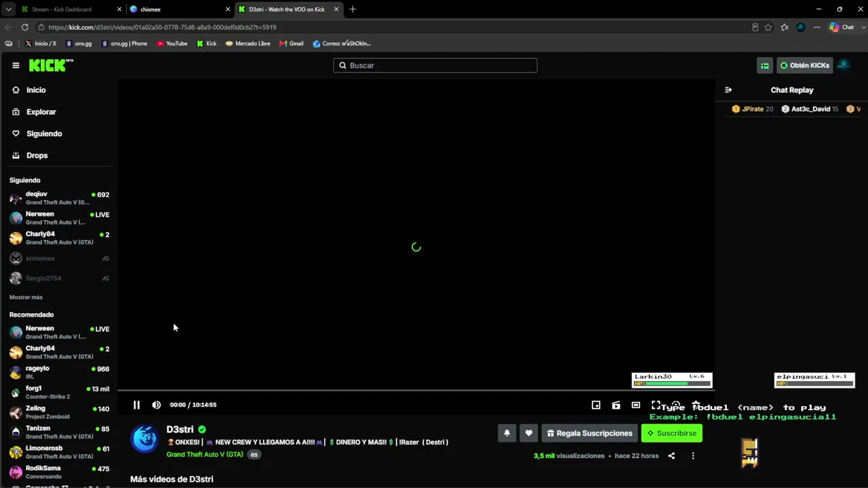This screenshot has width=868, height=488.
Task: Mute the video player volume
Action: pyautogui.click(x=157, y=405)
